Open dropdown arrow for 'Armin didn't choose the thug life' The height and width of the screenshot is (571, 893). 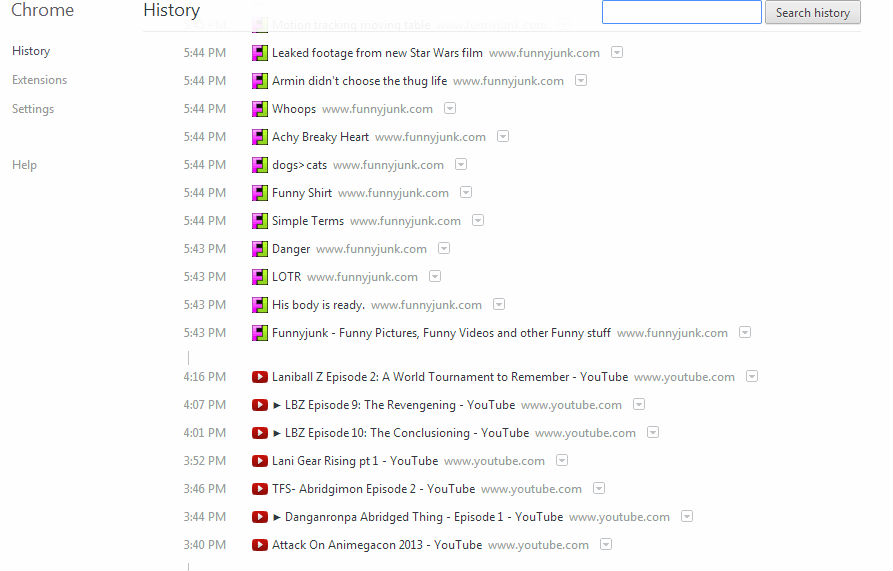pos(581,80)
